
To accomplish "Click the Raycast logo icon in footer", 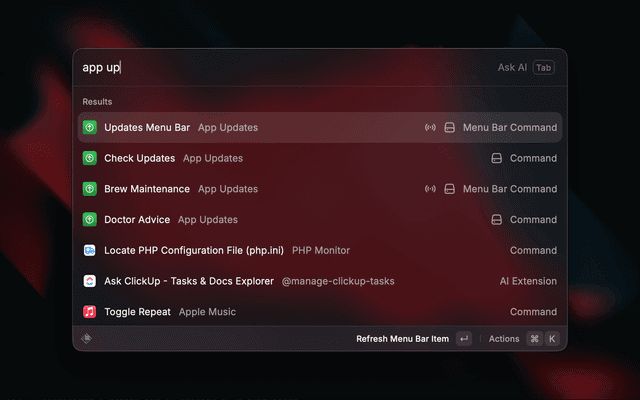I will [x=86, y=338].
